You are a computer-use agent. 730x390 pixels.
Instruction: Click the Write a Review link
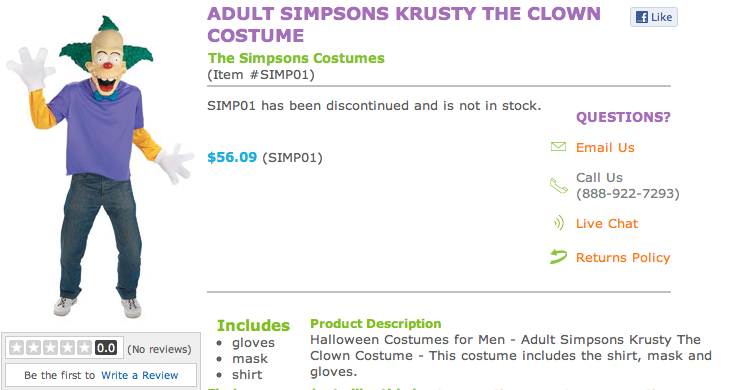click(x=140, y=375)
